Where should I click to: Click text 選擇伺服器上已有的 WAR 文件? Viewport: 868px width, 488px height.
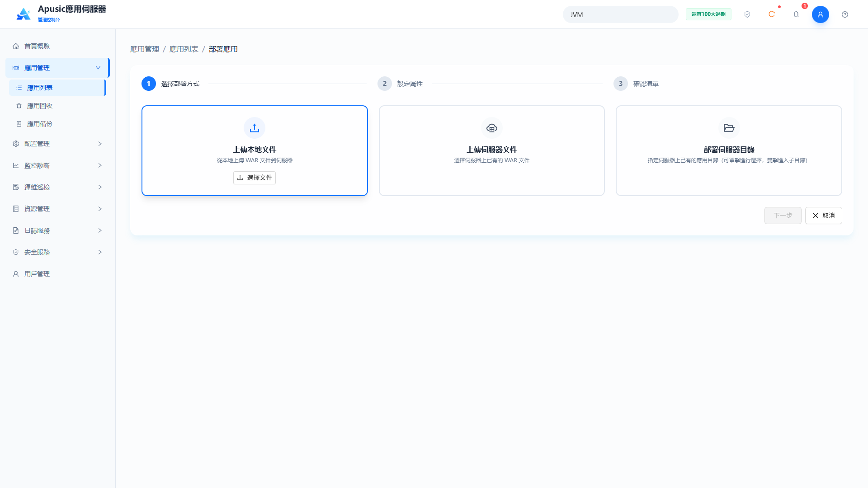492,160
